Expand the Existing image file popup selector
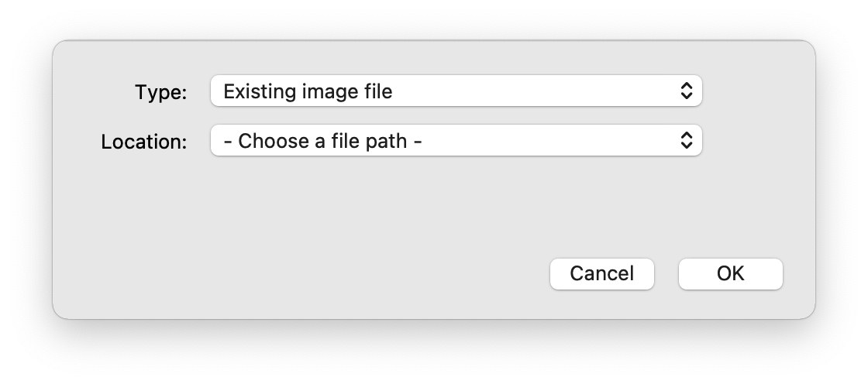The height and width of the screenshot is (384, 868). [456, 91]
